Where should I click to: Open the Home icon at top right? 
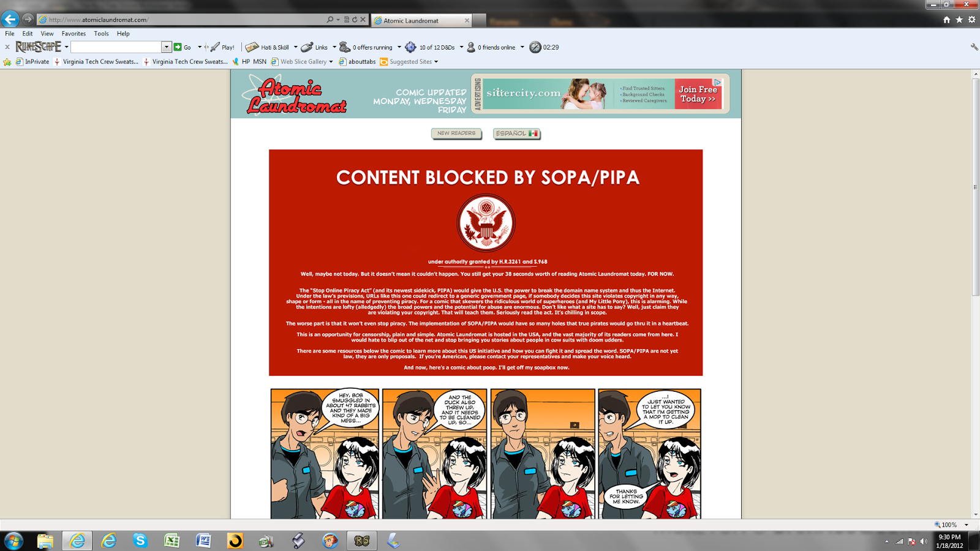[x=947, y=20]
